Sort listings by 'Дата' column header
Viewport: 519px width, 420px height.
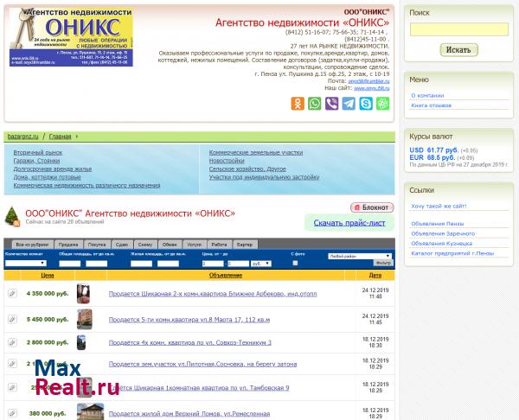375,275
